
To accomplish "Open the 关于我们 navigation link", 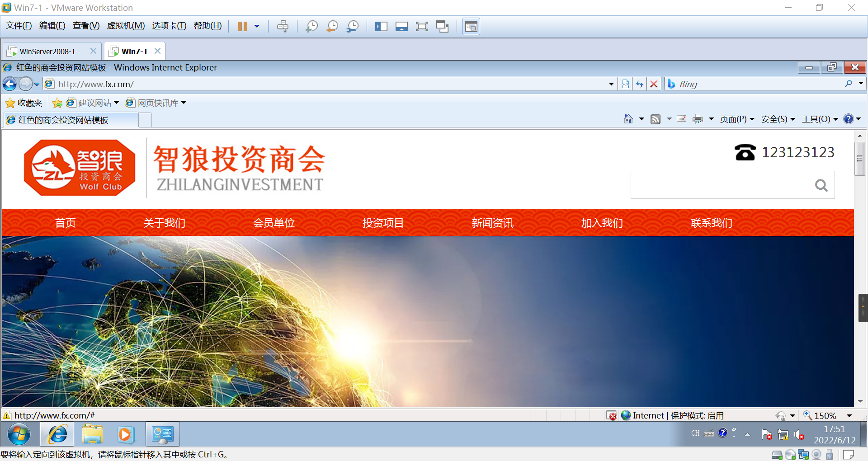I will [164, 223].
